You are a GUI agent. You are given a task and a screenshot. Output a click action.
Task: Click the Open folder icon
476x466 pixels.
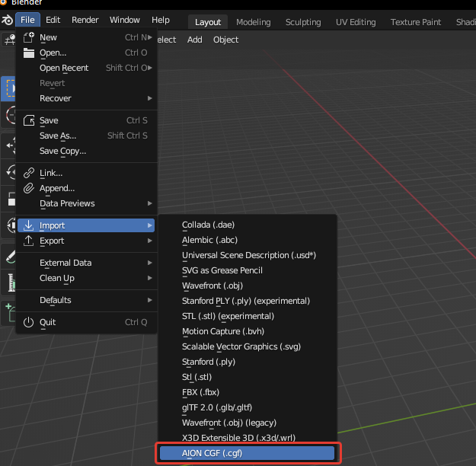pos(29,53)
